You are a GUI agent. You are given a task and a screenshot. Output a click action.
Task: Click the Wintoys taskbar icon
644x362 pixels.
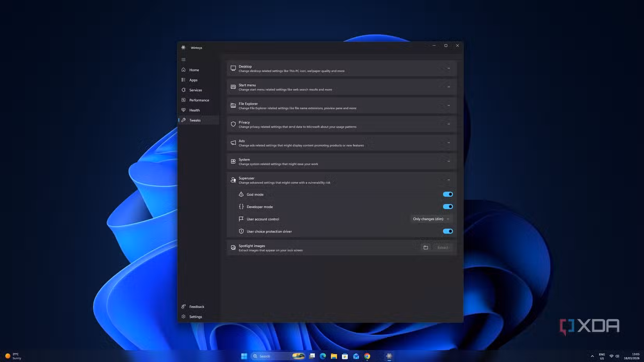389,356
